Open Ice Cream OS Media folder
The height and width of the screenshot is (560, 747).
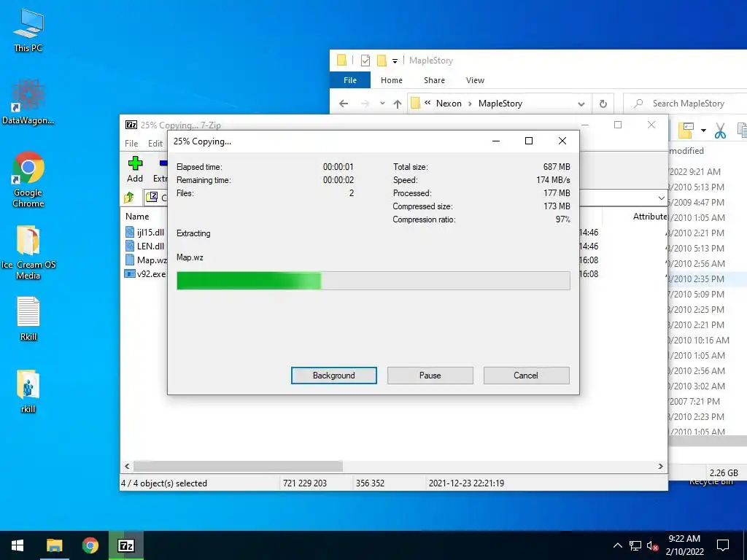coord(28,252)
